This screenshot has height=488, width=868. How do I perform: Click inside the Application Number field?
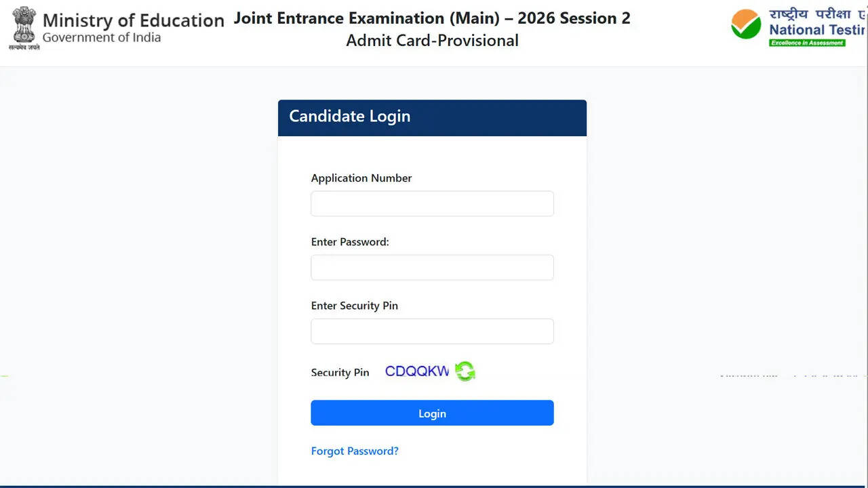click(432, 203)
